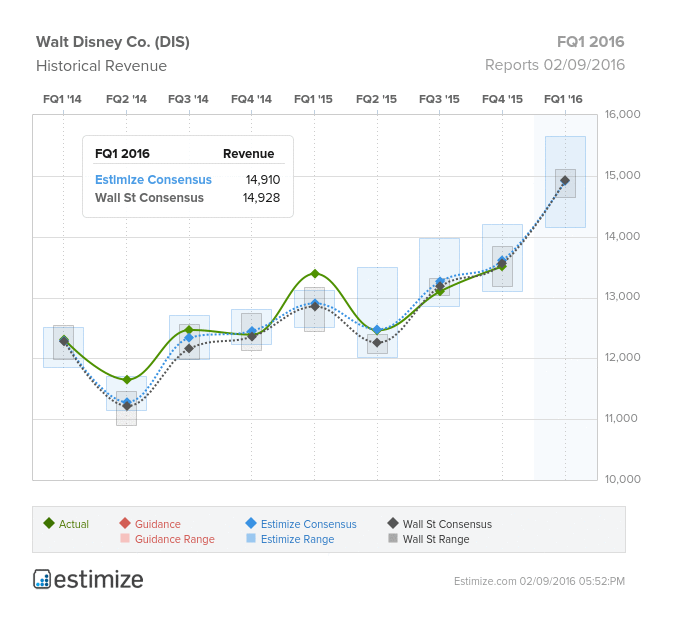Select the Actual point for FQ3 '14

coord(189,330)
